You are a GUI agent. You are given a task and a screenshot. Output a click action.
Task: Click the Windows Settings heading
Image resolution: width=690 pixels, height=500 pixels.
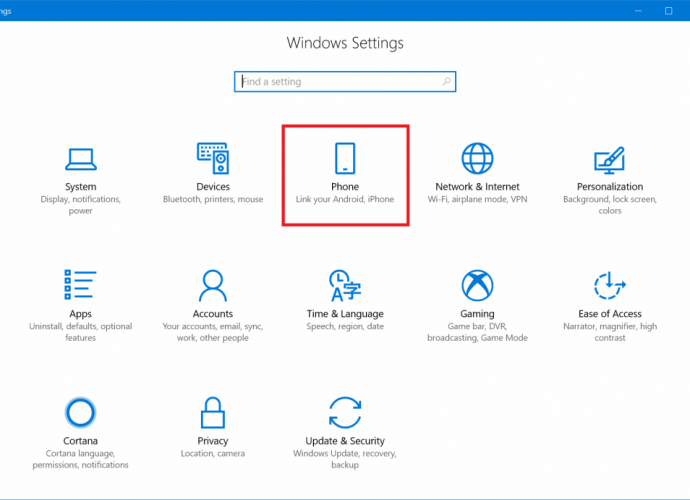[345, 43]
